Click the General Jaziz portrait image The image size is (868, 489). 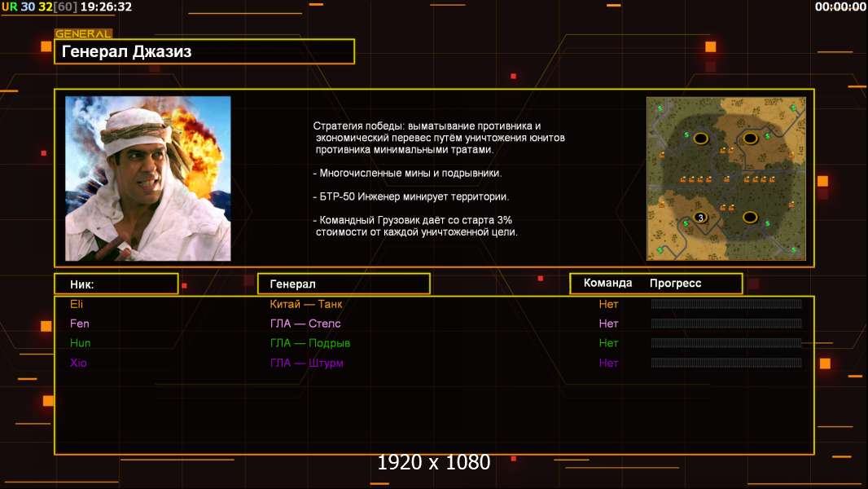(148, 178)
